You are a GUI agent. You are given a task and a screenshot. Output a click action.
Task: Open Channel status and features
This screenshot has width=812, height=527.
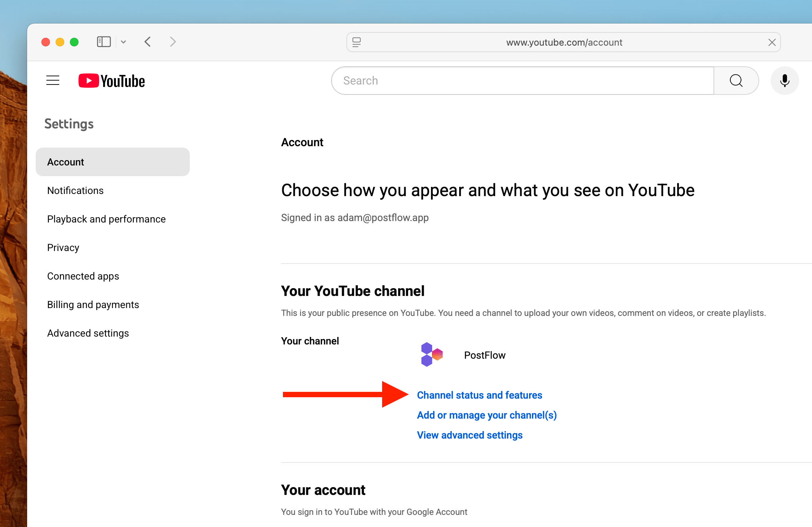pos(479,395)
